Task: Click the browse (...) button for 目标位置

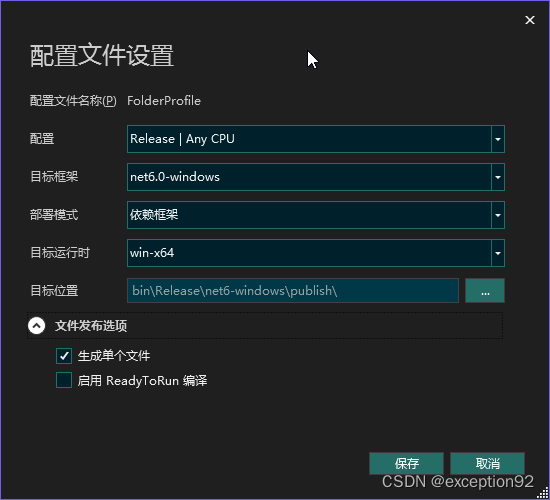Action: coord(485,291)
